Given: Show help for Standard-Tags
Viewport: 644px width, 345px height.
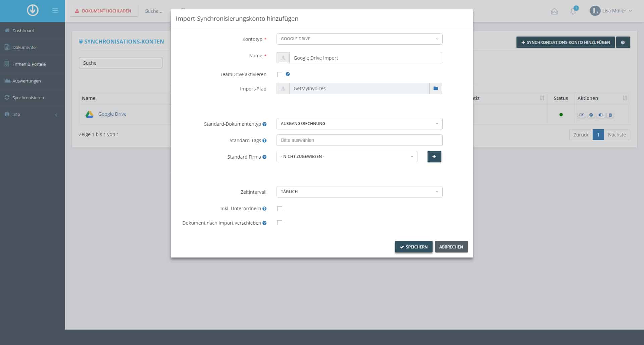Looking at the screenshot, I should click(x=264, y=140).
